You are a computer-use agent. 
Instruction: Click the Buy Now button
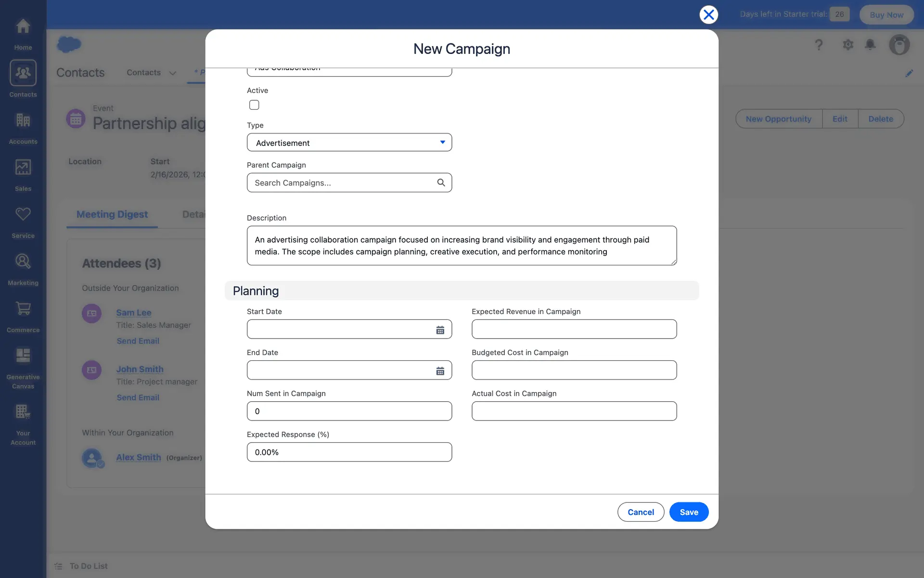click(886, 15)
